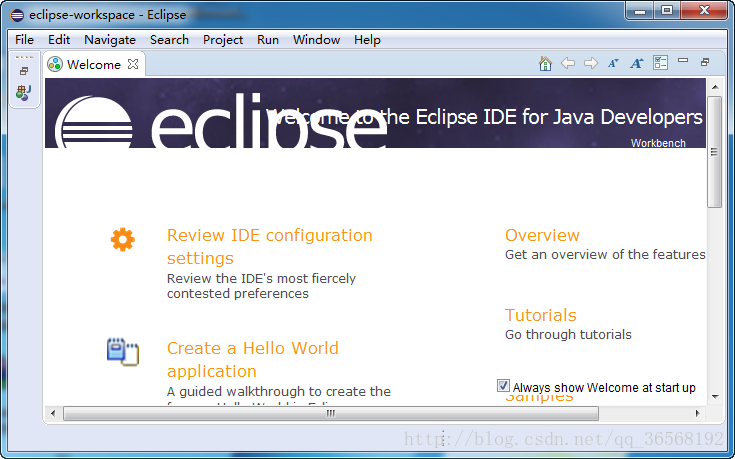The image size is (735, 459).
Task: Click the vertical scrollbar thumb
Action: 714,152
